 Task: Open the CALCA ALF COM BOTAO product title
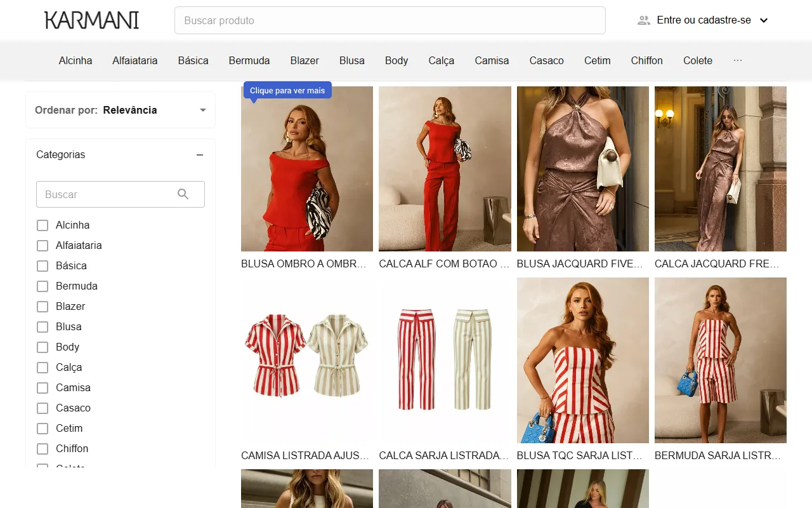coord(444,264)
